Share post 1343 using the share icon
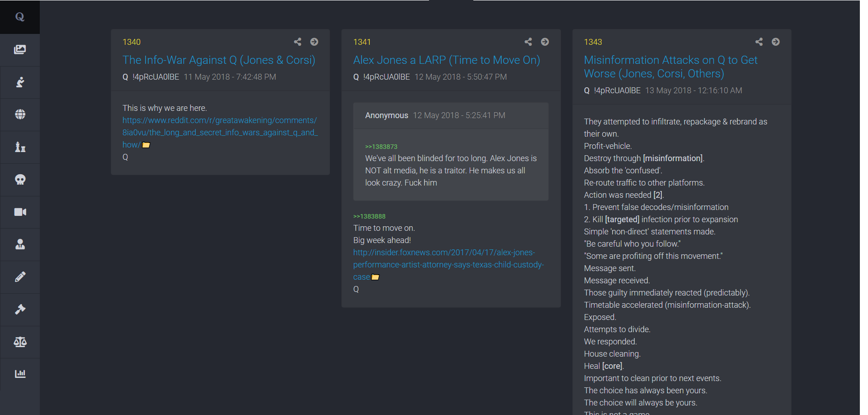 (759, 42)
